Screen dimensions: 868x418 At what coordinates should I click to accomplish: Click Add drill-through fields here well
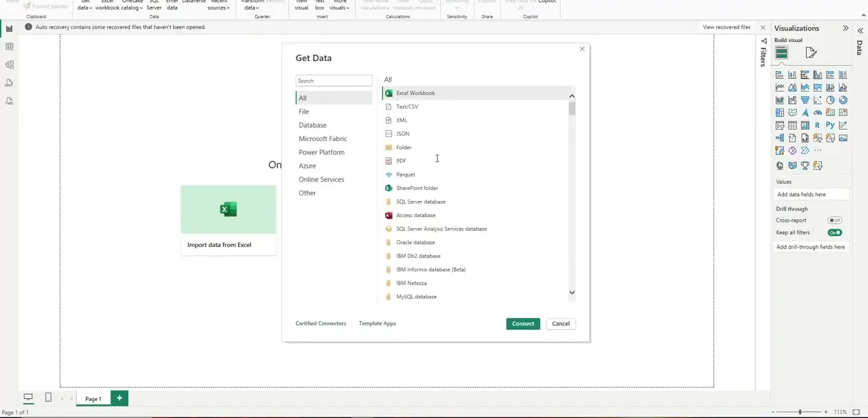click(x=812, y=247)
